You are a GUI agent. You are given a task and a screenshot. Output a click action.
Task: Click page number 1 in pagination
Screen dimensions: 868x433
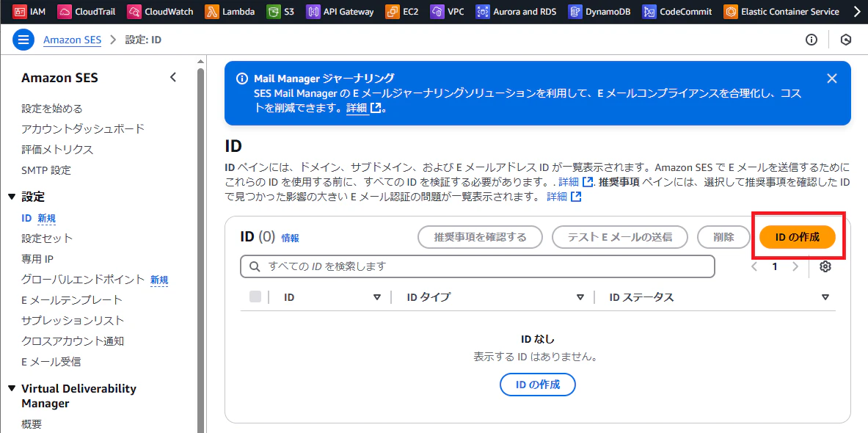775,266
